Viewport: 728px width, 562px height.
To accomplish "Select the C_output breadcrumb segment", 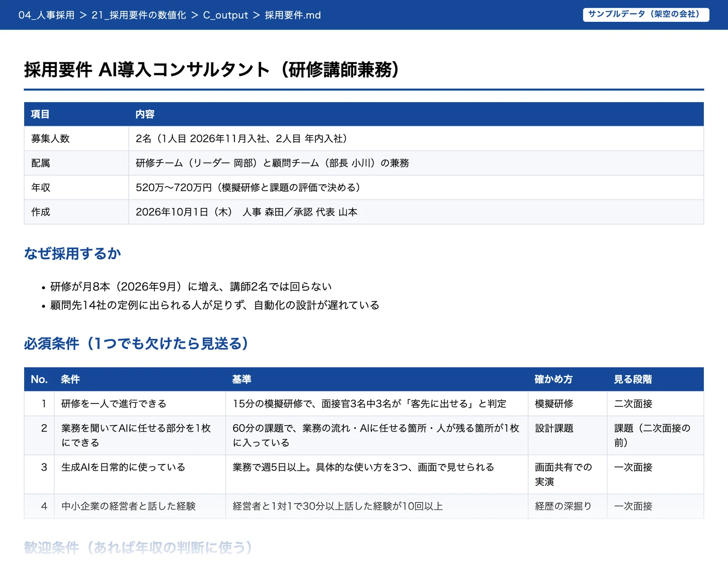I will coord(226,15).
